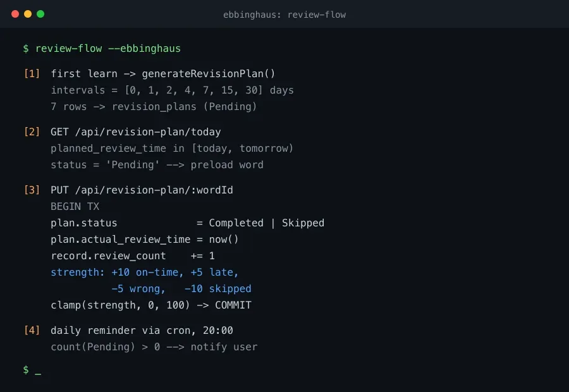Click the '[2]' step marker
Image resolution: width=569 pixels, height=392 pixels.
click(32, 132)
